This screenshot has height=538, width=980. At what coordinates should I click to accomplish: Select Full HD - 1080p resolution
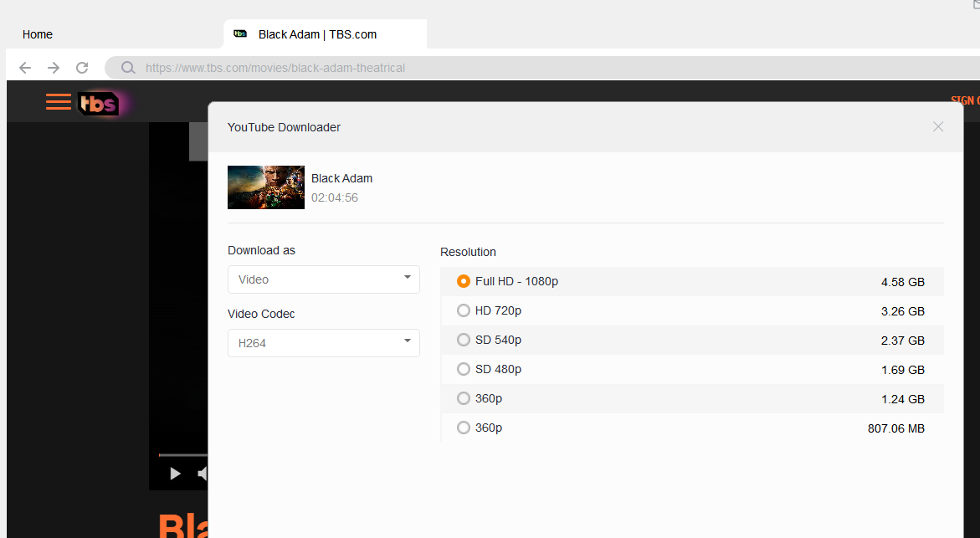(x=464, y=281)
